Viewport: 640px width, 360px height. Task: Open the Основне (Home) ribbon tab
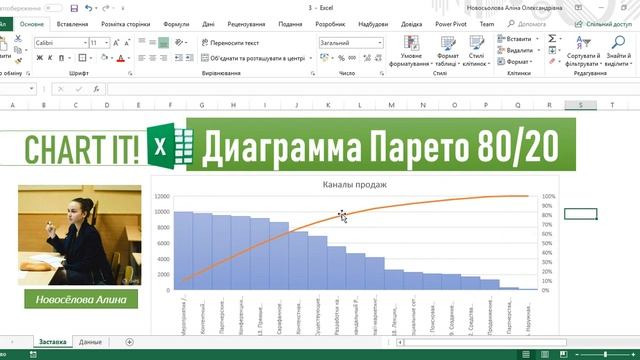click(x=31, y=24)
